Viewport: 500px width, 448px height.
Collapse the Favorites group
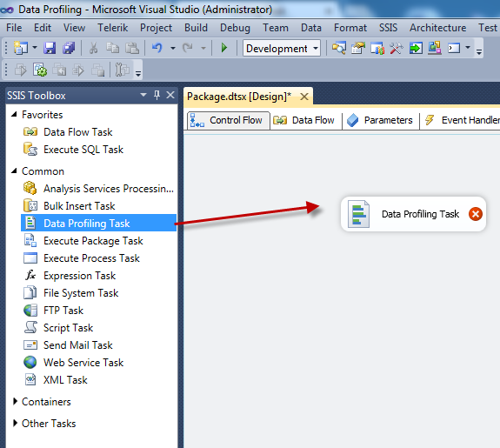pyautogui.click(x=14, y=114)
